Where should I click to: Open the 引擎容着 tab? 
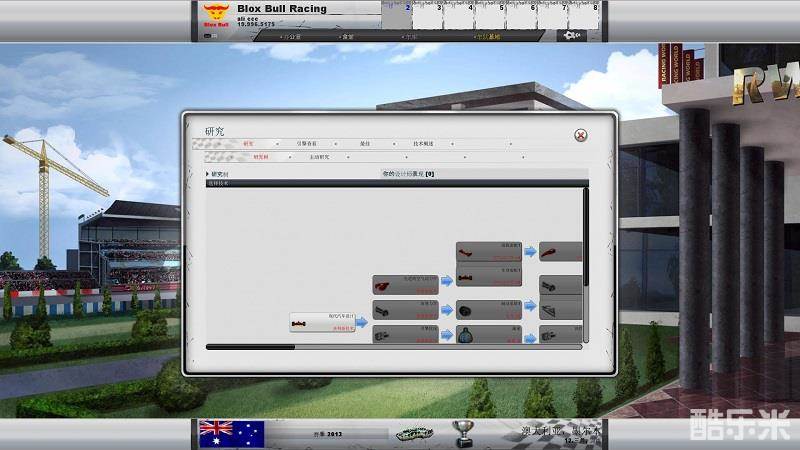(306, 143)
